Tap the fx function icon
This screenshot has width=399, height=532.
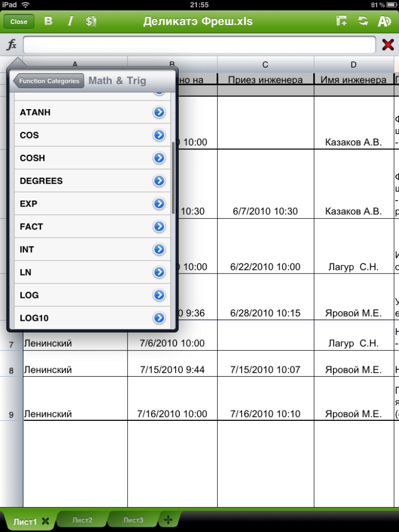click(x=11, y=45)
